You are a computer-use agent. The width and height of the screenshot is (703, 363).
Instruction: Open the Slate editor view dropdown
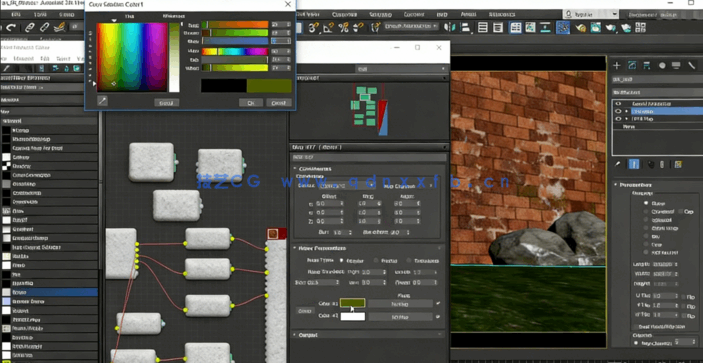point(402,69)
